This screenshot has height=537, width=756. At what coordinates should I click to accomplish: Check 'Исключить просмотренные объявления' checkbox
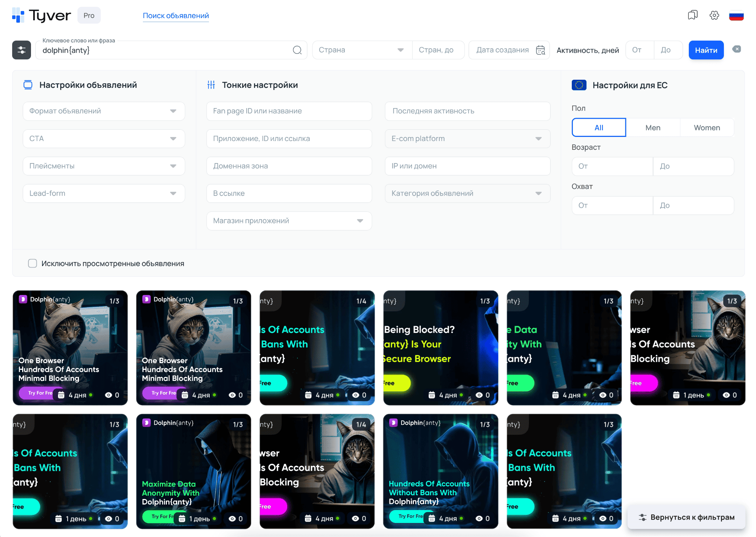click(32, 263)
